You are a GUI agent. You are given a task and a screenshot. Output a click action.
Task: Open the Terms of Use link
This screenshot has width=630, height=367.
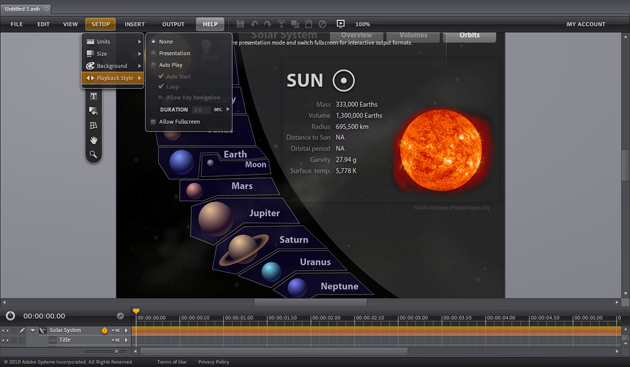click(172, 362)
